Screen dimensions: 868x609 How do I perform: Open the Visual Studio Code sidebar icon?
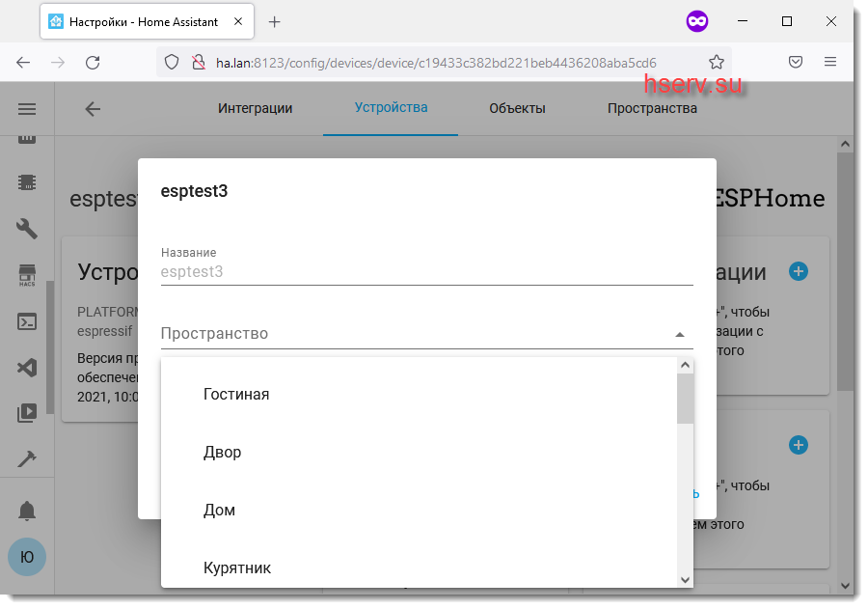click(x=27, y=368)
